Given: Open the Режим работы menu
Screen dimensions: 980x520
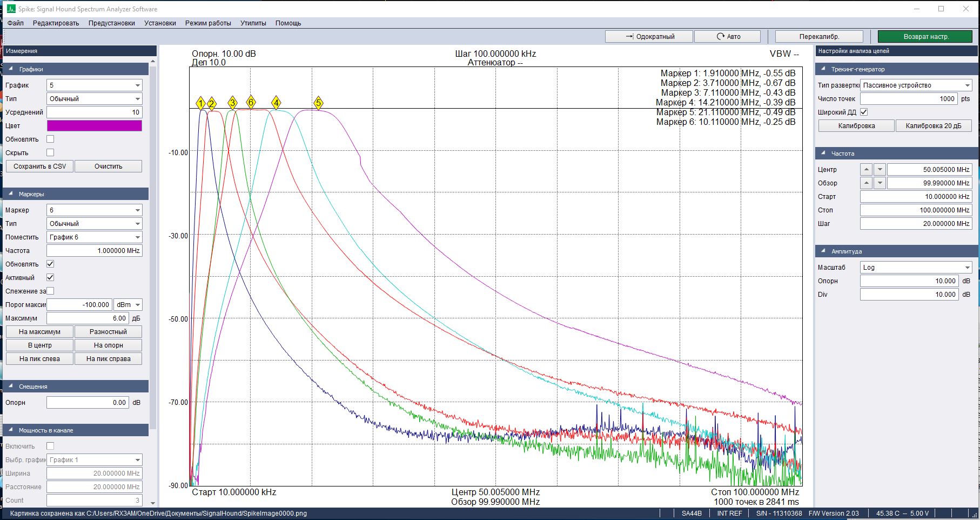Looking at the screenshot, I should [x=208, y=23].
